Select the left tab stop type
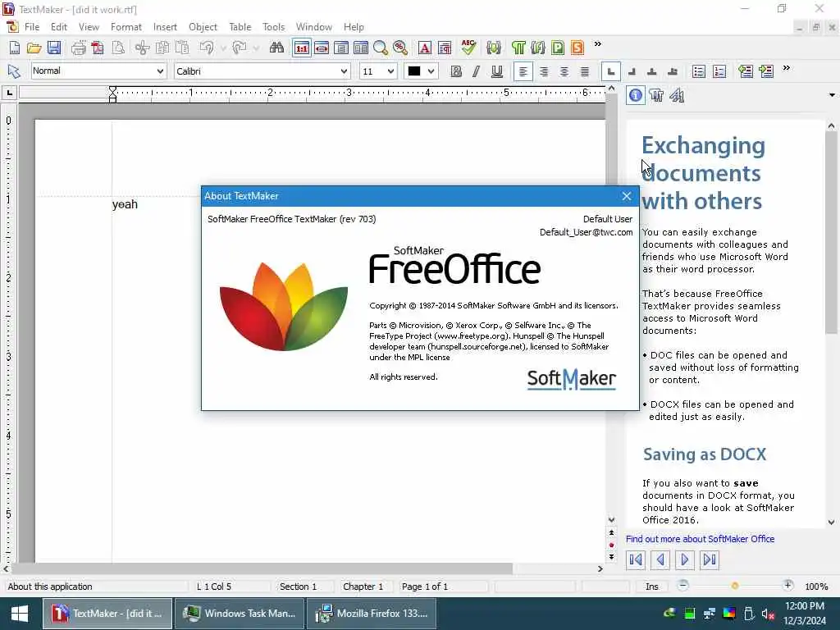Screen dimensions: 840x630 610,71
